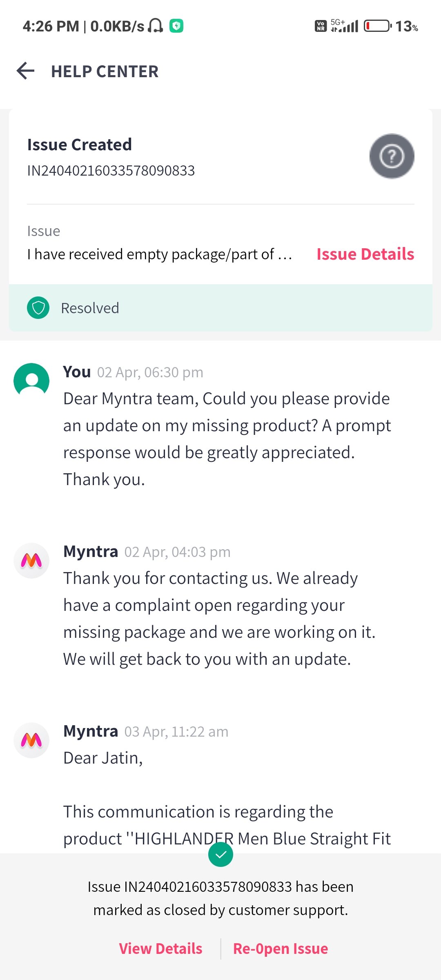Tap the HELP CENTER title
The width and height of the screenshot is (441, 980).
pyautogui.click(x=105, y=71)
